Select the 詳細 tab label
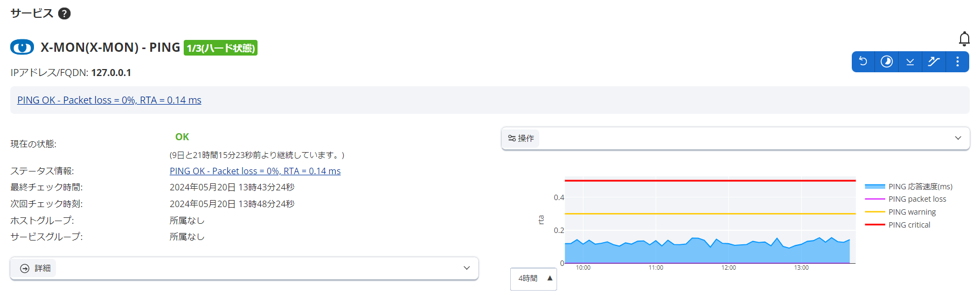 tap(36, 268)
